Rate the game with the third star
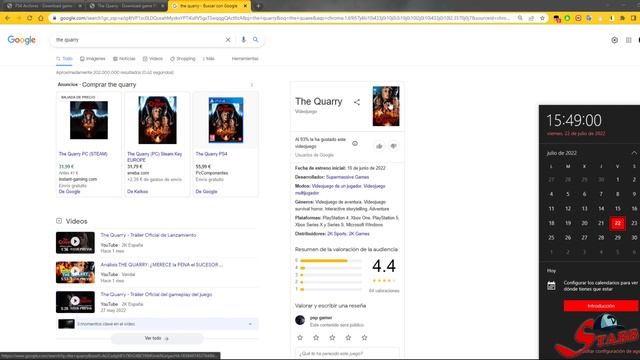 [332, 338]
